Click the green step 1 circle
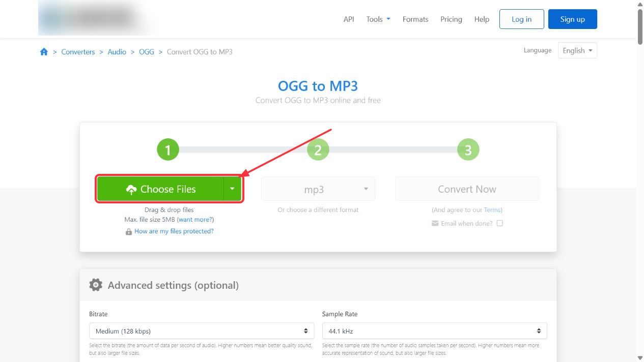The width and height of the screenshot is (644, 362). click(x=168, y=149)
